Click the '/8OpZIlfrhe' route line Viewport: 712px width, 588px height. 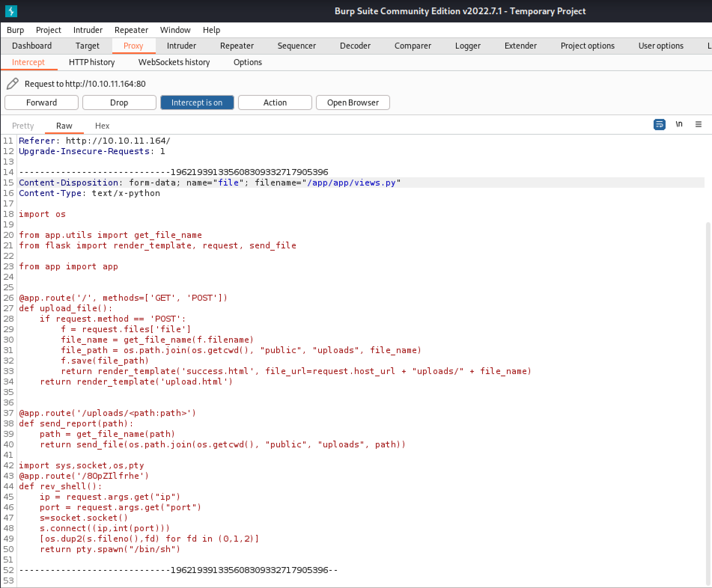pyautogui.click(x=84, y=476)
